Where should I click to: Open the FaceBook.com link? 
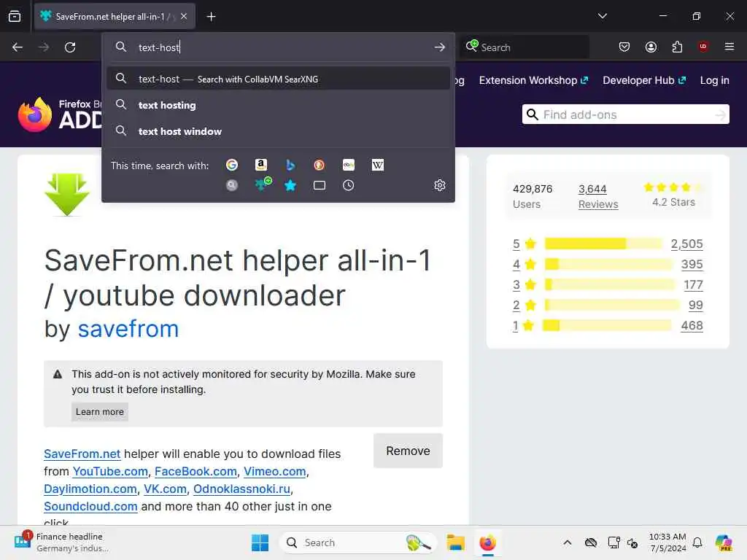tap(196, 472)
